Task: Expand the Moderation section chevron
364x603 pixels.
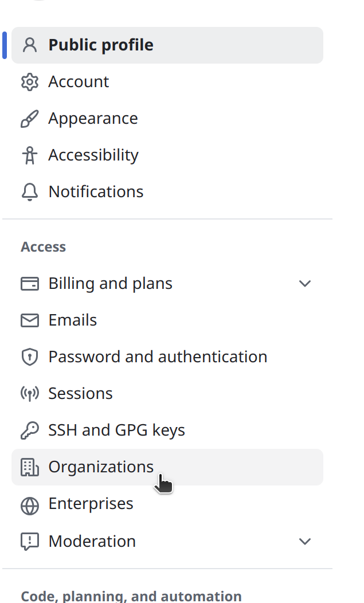Action: pyautogui.click(x=305, y=541)
